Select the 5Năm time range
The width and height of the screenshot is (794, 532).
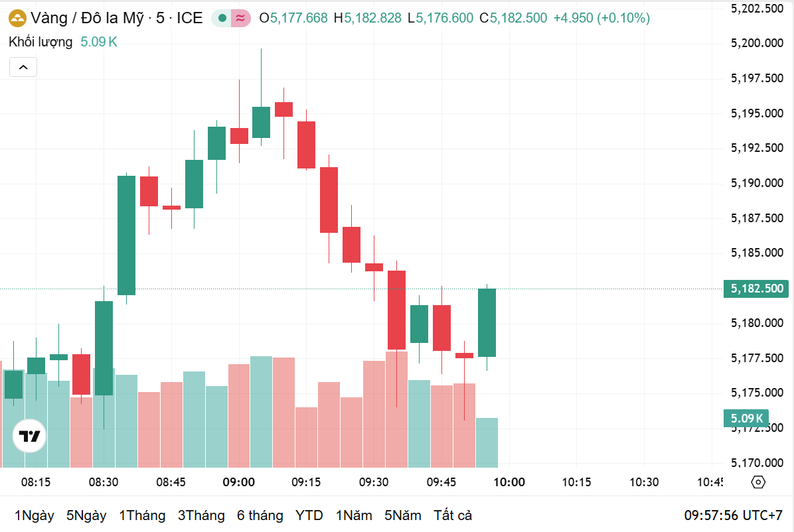pos(403,515)
